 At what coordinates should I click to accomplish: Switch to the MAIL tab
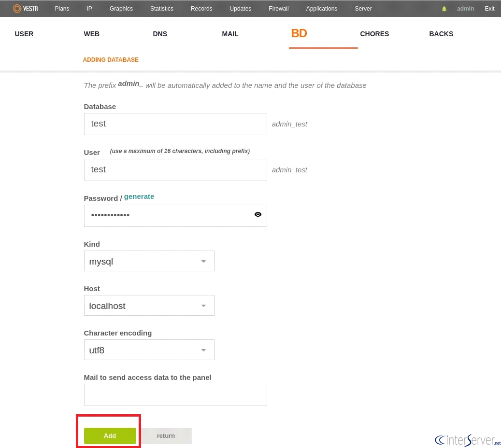pos(230,34)
